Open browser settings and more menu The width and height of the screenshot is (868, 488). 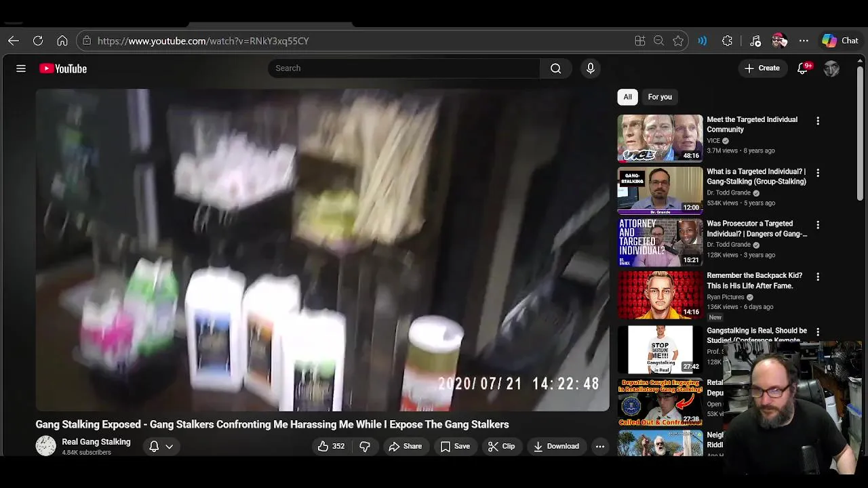click(x=804, y=41)
